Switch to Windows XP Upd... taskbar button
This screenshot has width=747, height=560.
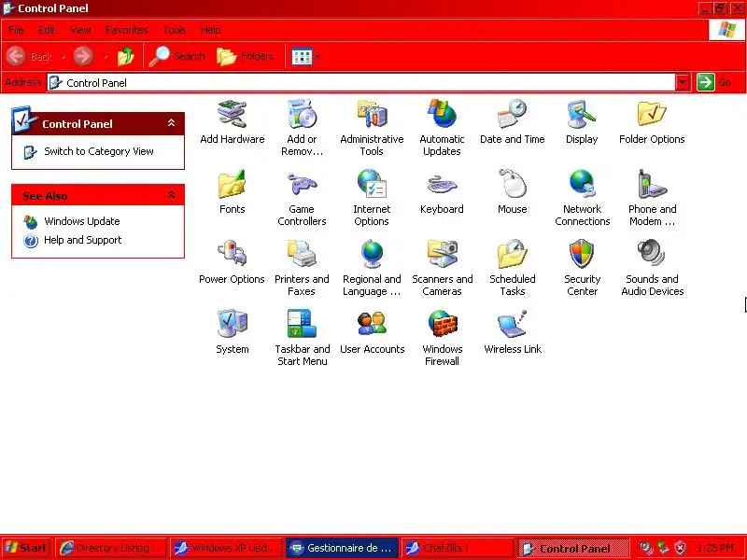coord(226,548)
